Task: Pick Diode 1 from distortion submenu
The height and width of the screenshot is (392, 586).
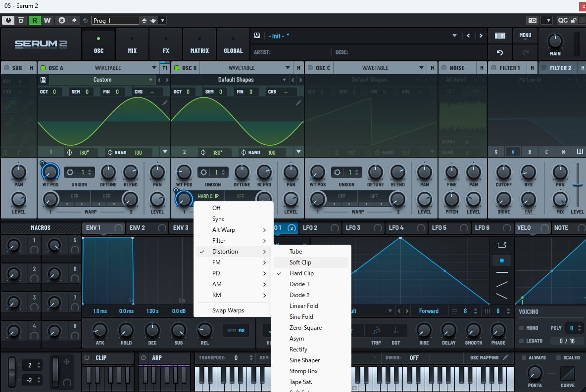Action: [311, 284]
